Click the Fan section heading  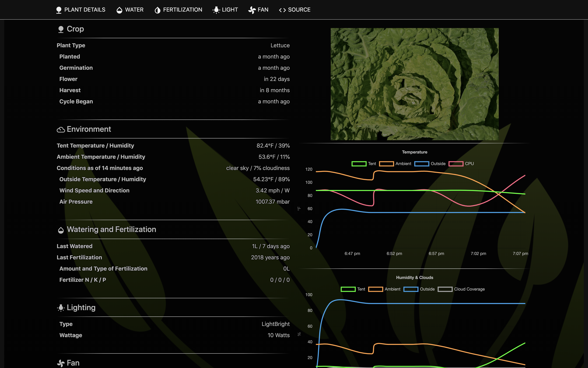click(x=73, y=363)
